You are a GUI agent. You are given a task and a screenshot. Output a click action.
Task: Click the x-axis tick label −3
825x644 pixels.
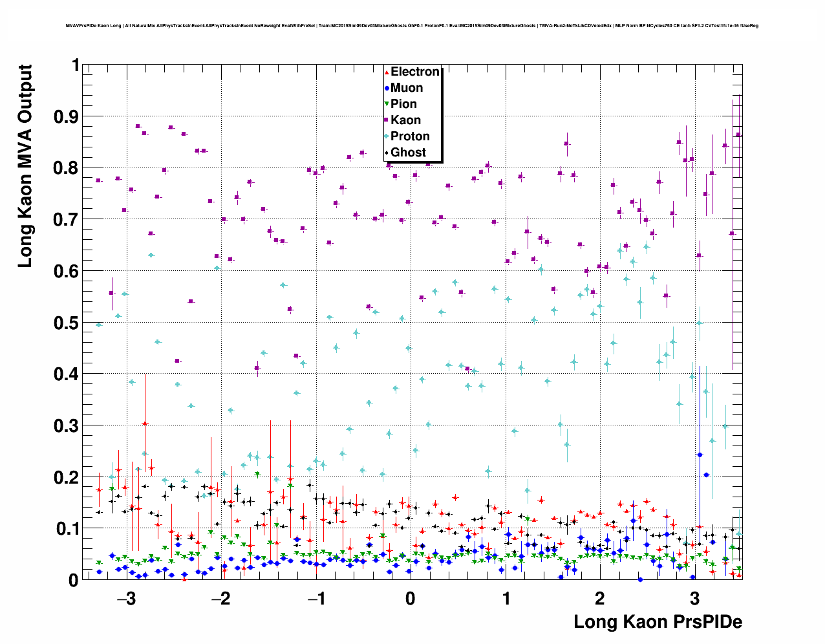pos(126,598)
